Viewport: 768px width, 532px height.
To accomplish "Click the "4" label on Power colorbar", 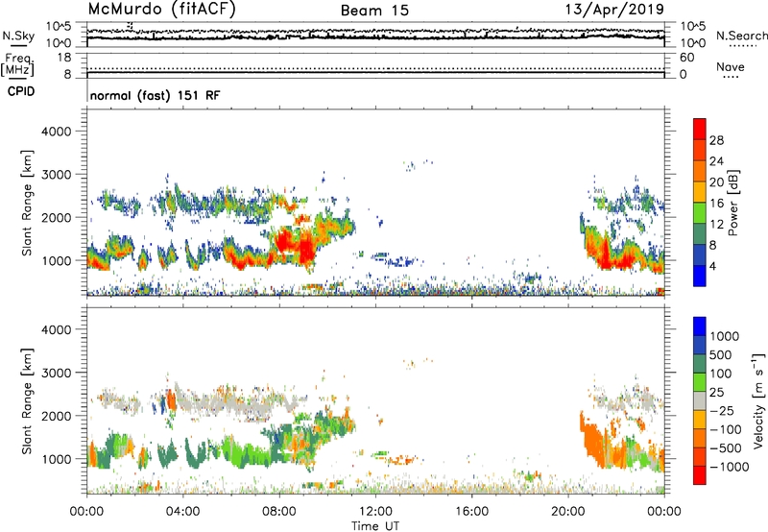I will [x=712, y=266].
